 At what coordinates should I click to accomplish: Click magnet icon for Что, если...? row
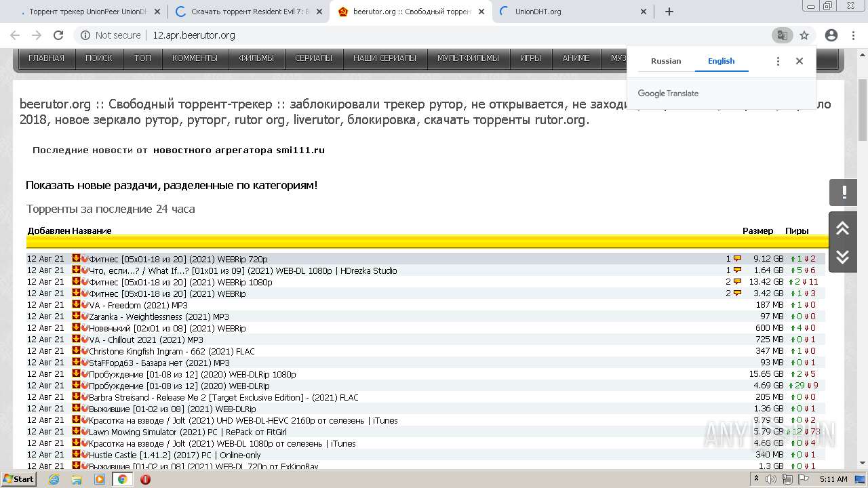coord(85,270)
